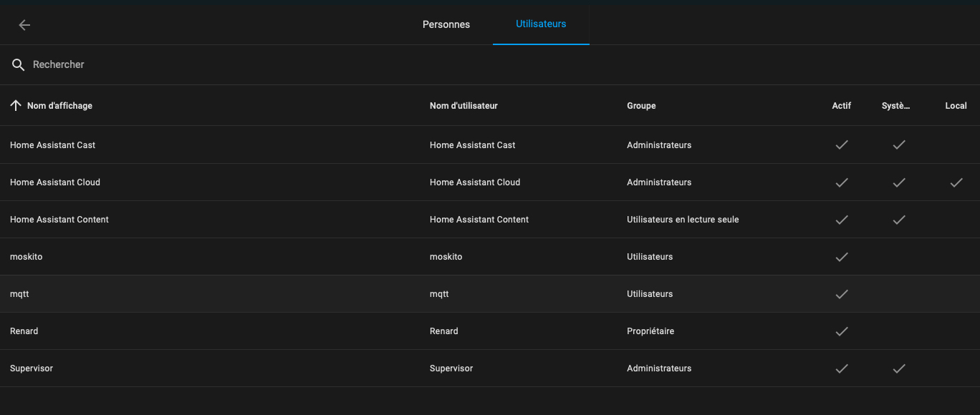Image resolution: width=980 pixels, height=415 pixels.
Task: Click the Système checkmark for Supervisor
Action: (899, 368)
